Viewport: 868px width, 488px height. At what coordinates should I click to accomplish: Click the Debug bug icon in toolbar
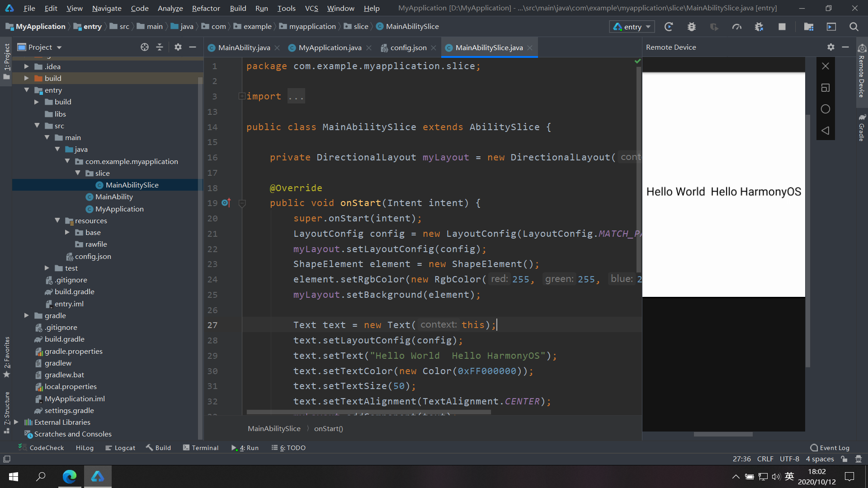pos(691,27)
